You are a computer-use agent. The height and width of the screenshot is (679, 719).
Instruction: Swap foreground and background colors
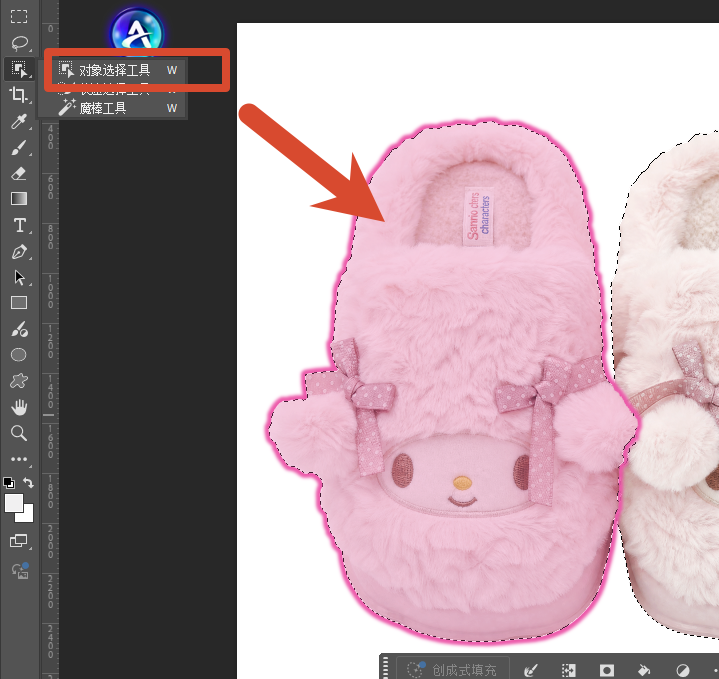click(x=28, y=482)
